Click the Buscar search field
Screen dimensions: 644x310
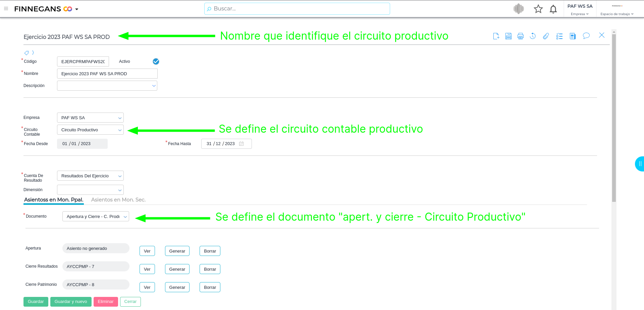[x=297, y=9]
